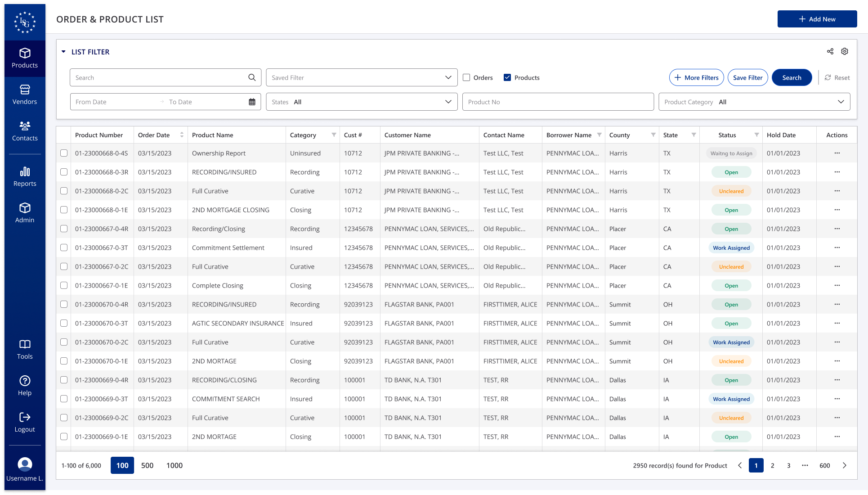This screenshot has height=495, width=868.
Task: Open the date range calendar icon
Action: click(x=252, y=102)
